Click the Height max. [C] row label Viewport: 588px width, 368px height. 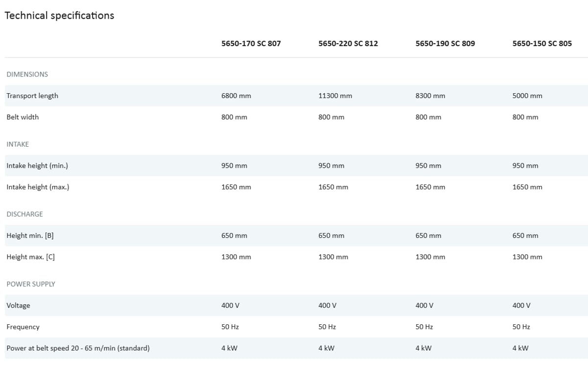[x=30, y=257]
